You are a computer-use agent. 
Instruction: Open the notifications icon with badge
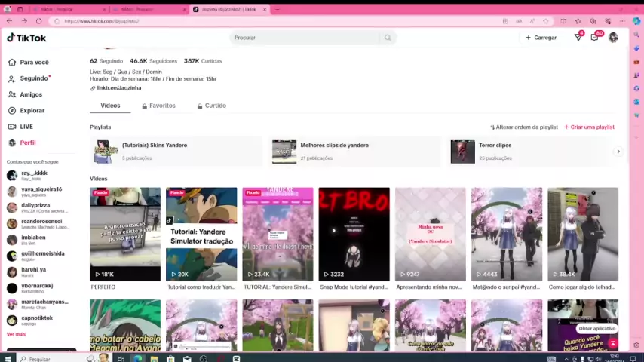pyautogui.click(x=596, y=37)
